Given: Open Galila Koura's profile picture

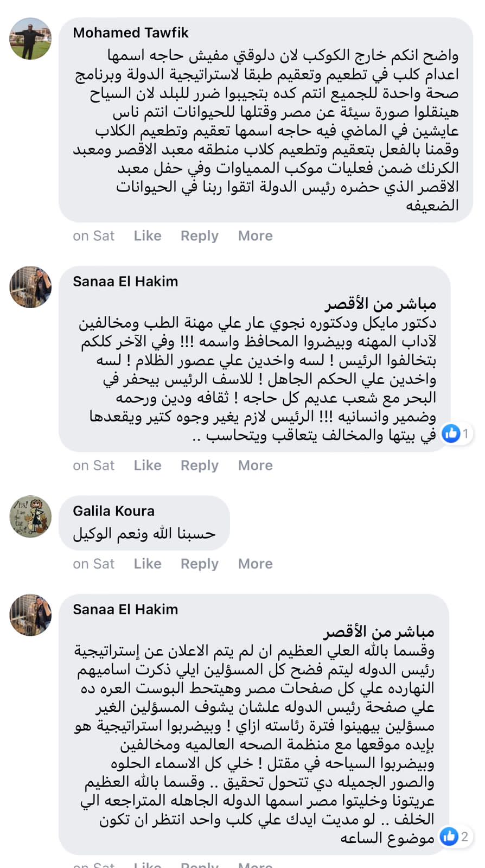Looking at the screenshot, I should pyautogui.click(x=31, y=516).
